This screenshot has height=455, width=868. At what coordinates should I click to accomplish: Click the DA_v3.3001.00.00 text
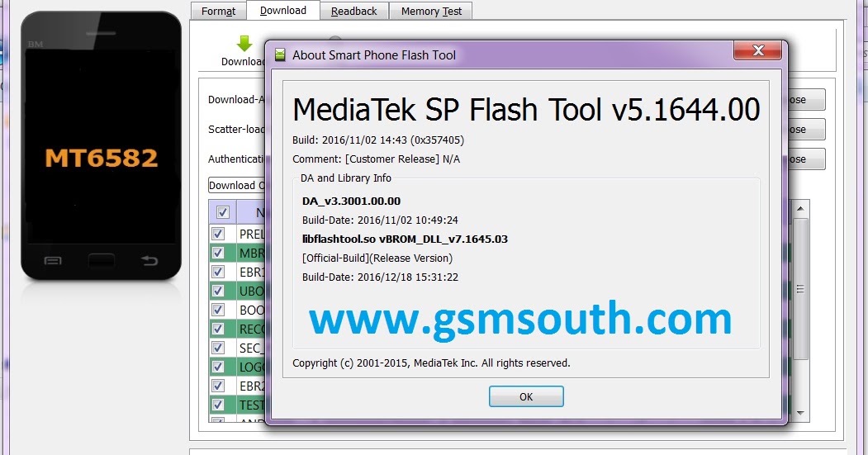click(x=351, y=201)
